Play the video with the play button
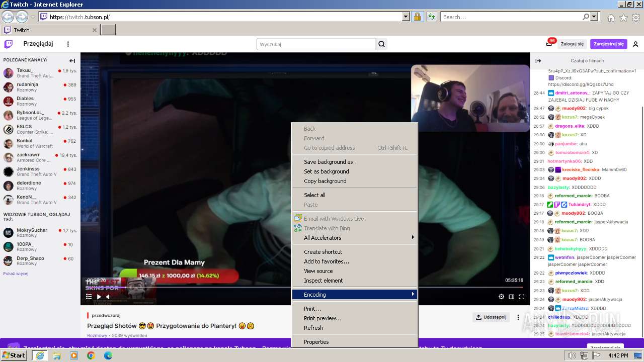644x362 pixels. point(99,297)
